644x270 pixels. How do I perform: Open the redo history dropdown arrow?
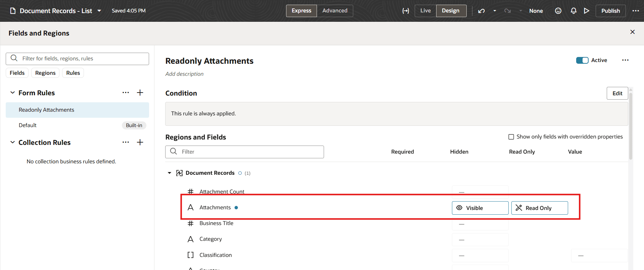[520, 11]
